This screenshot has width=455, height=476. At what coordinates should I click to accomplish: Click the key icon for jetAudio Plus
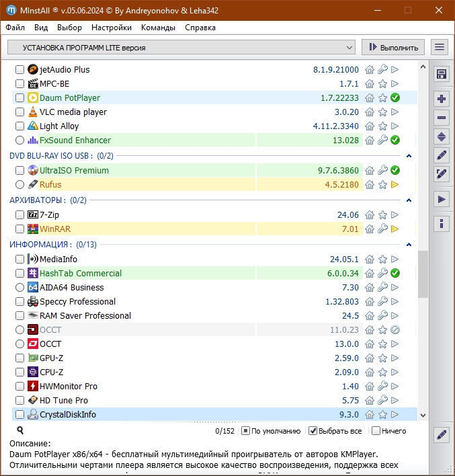(382, 69)
